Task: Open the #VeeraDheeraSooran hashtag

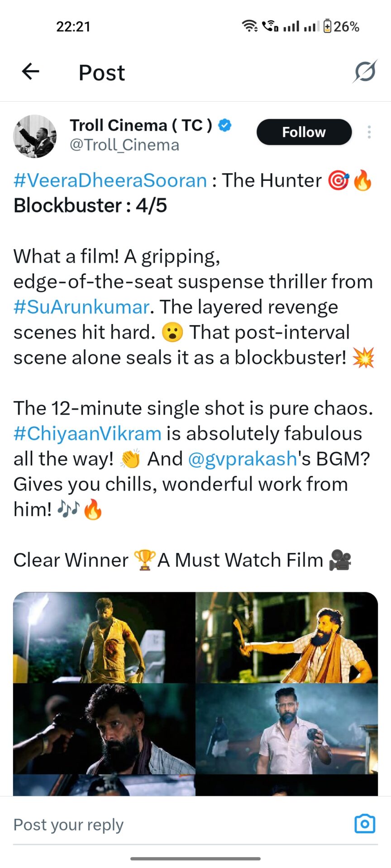Action: pos(110,180)
